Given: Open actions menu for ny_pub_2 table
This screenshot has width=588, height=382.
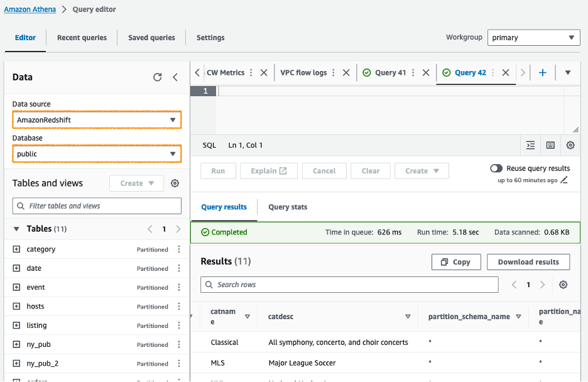Looking at the screenshot, I should (179, 364).
